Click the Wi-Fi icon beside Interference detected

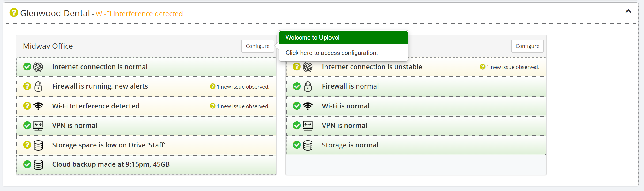(x=38, y=106)
